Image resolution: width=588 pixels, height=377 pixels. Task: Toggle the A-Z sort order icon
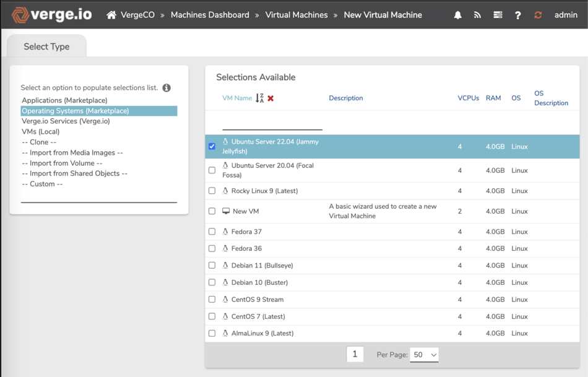tap(259, 98)
